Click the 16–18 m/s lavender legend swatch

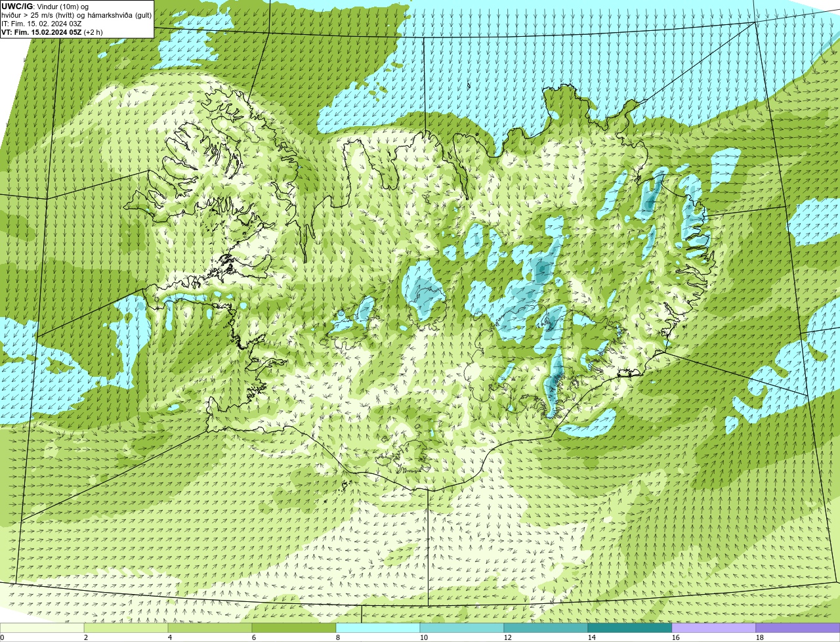coord(714,628)
